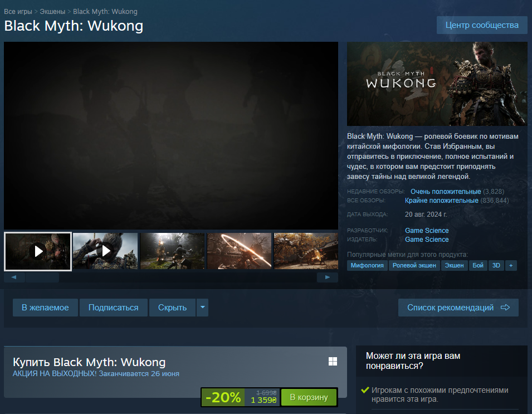Open Black Myth: Wukong breadcrumb link
This screenshot has height=414, width=532.
pos(105,12)
